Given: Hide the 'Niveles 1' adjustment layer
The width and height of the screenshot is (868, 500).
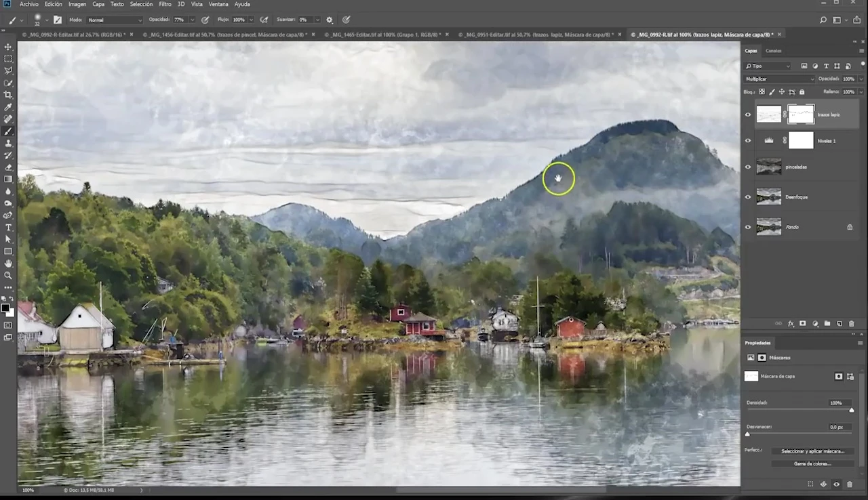Looking at the screenshot, I should 748,141.
